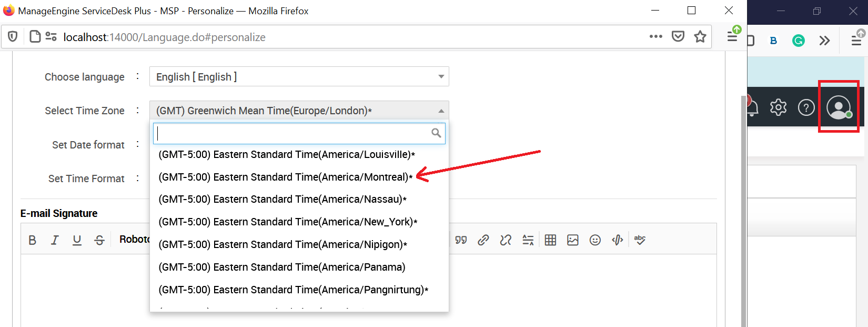Open the Choose language dropdown

pyautogui.click(x=299, y=77)
